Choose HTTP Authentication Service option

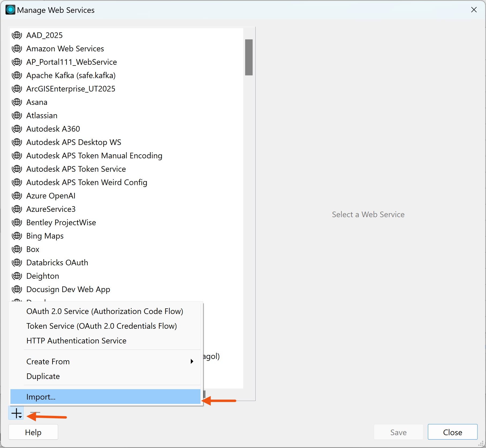click(x=76, y=341)
